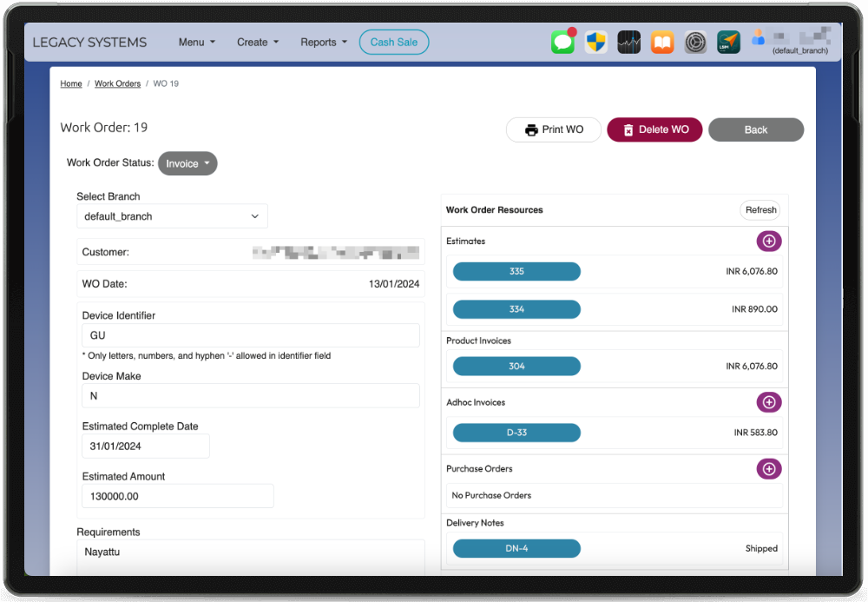Open the Work Order Status Invoice dropdown
868x602 pixels.
click(x=187, y=163)
